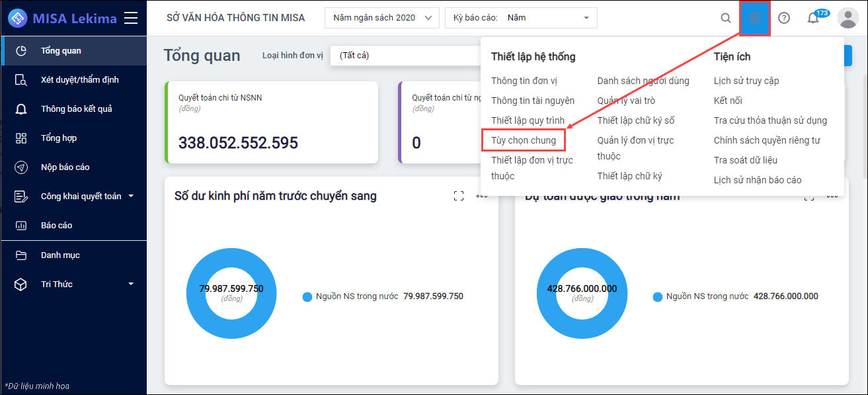Expand Tri Thức sidebar item
The image size is (868, 395).
[x=131, y=284]
